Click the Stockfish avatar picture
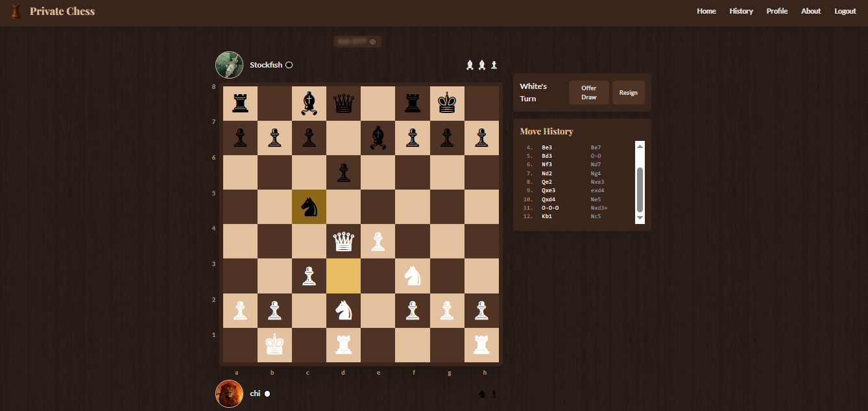Viewport: 868px width, 411px height. coord(229,65)
